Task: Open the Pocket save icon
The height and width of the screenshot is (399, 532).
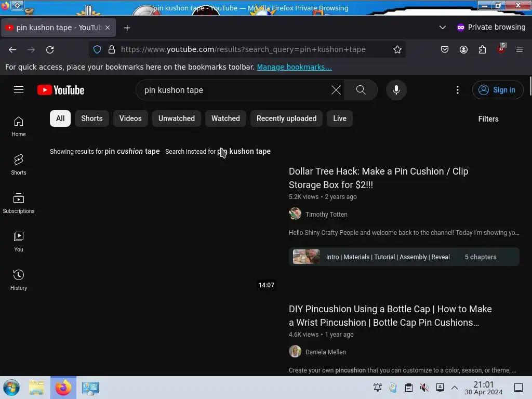Action: pyautogui.click(x=445, y=49)
